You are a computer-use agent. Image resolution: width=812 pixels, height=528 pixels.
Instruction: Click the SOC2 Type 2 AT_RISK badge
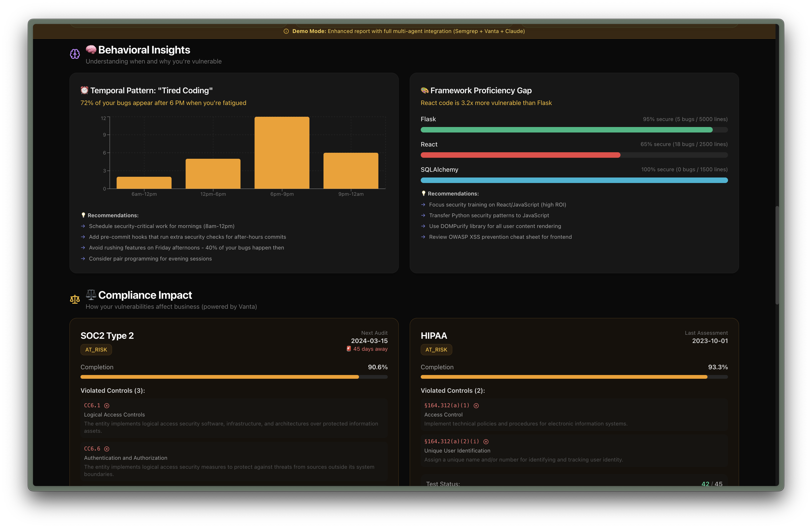point(96,349)
